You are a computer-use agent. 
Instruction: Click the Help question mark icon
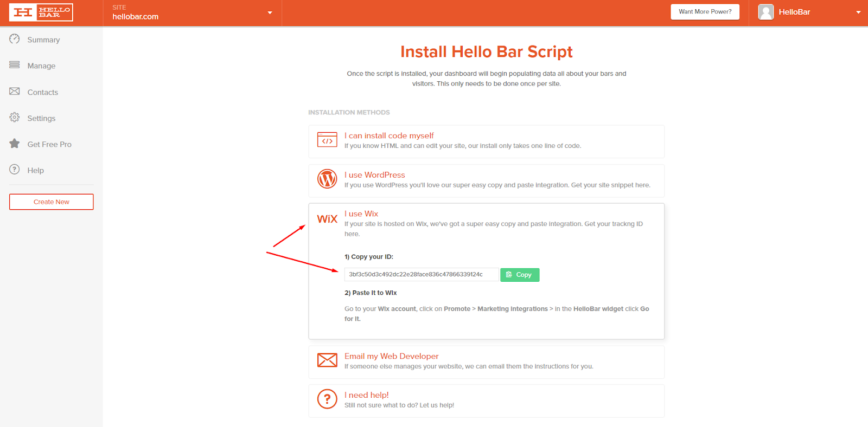click(x=15, y=170)
